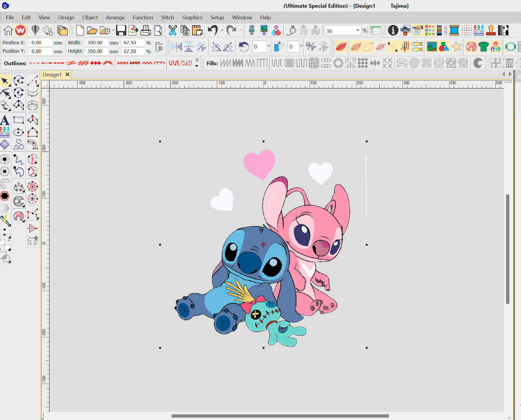This screenshot has width=521, height=420.
Task: Click the horizontal scrollbar at bottom
Action: (280, 416)
